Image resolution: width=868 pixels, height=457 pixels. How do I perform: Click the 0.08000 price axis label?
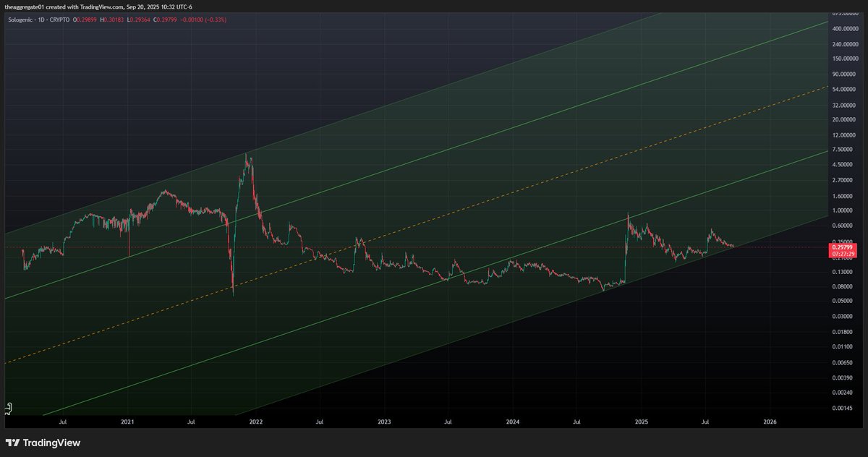(844, 286)
